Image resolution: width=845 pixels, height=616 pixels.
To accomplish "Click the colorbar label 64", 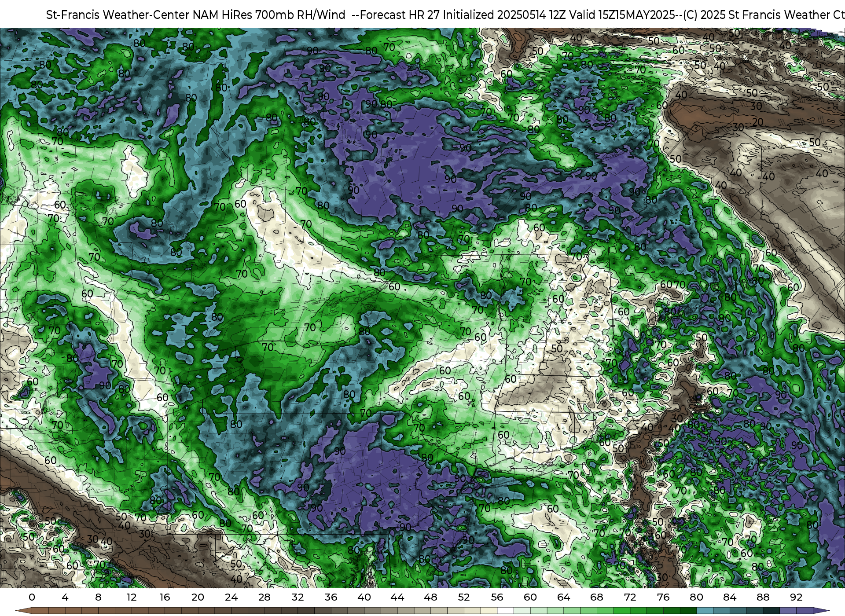I will (x=563, y=597).
